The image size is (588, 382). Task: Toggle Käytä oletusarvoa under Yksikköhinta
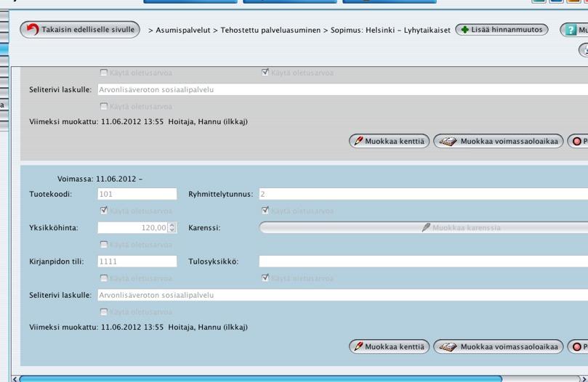pos(104,245)
